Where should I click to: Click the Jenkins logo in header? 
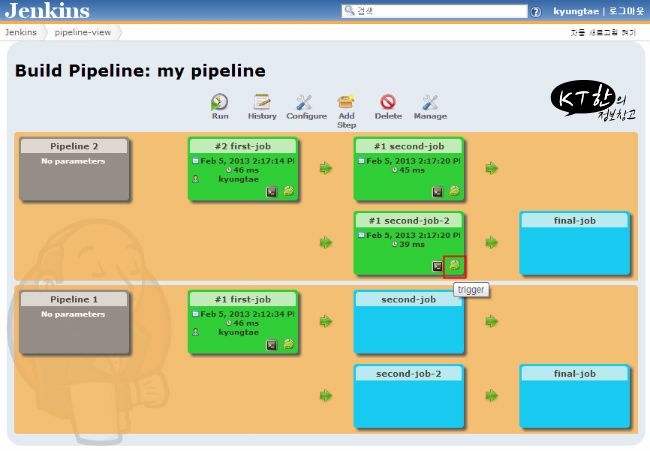(x=47, y=10)
